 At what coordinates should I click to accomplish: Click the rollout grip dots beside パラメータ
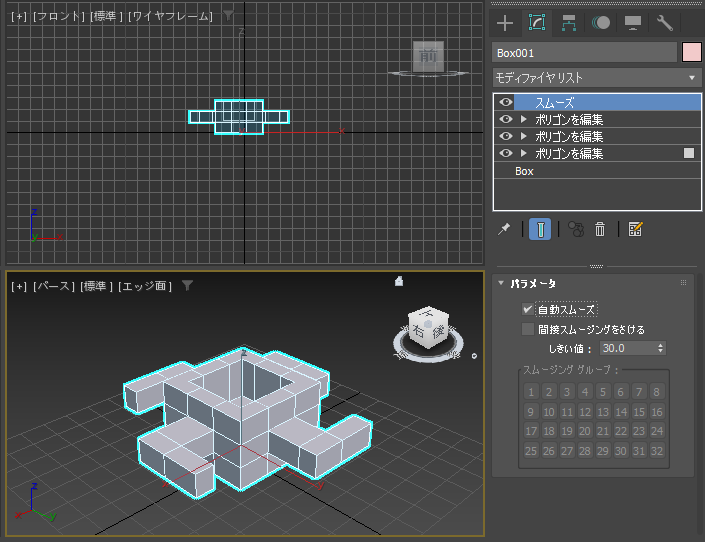click(x=683, y=282)
